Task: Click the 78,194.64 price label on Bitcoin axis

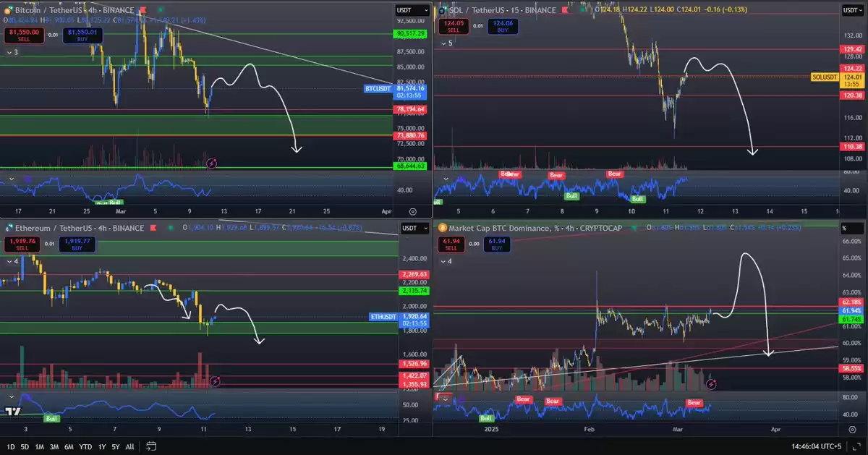Action: point(411,109)
